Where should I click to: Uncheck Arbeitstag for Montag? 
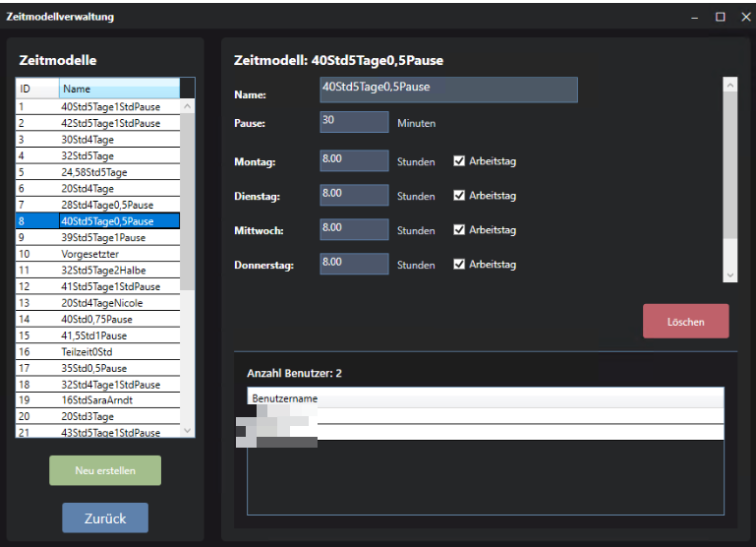459,161
